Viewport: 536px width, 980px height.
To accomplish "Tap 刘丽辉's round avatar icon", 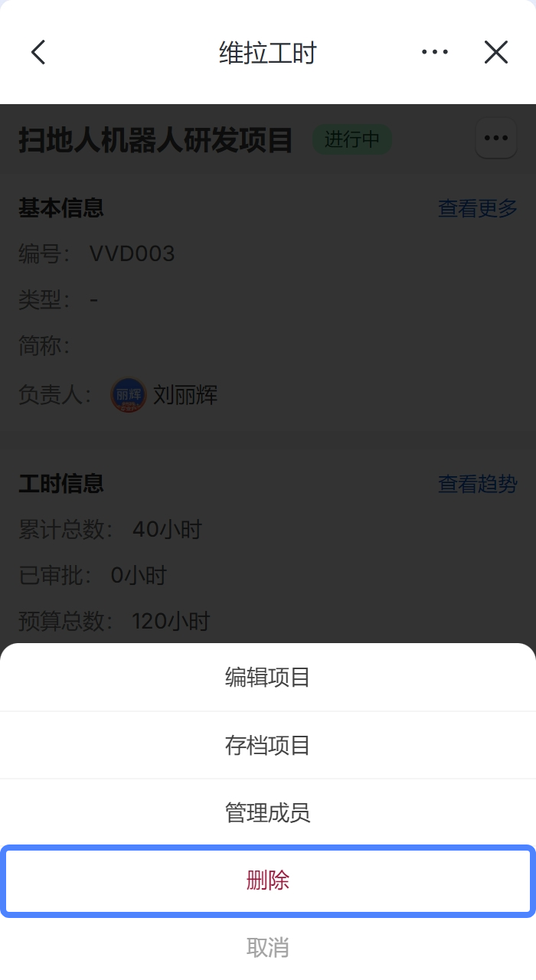I will [x=128, y=395].
